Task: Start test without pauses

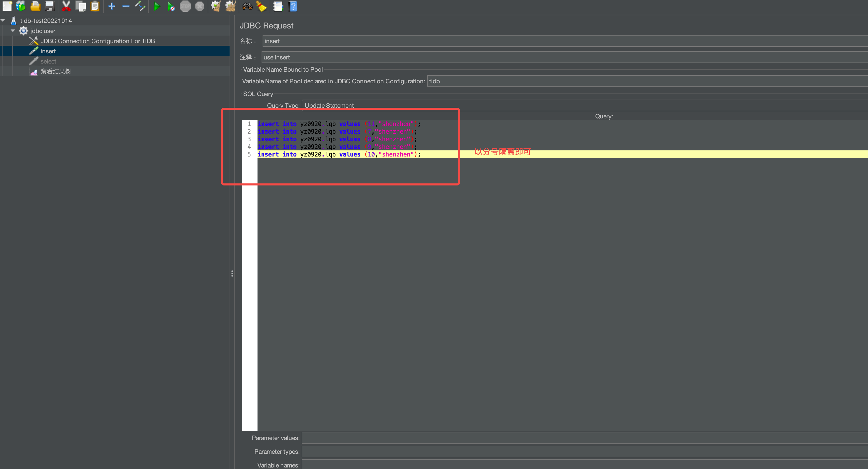Action: [x=171, y=6]
